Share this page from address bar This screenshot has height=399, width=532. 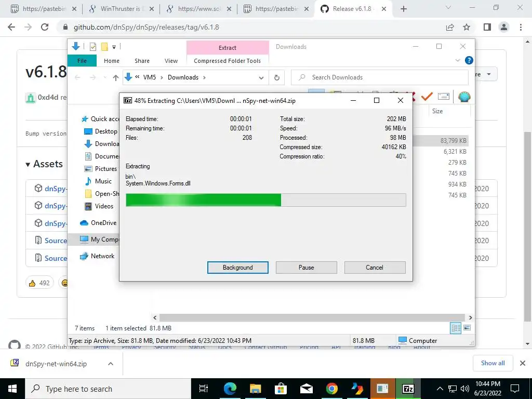click(x=450, y=27)
